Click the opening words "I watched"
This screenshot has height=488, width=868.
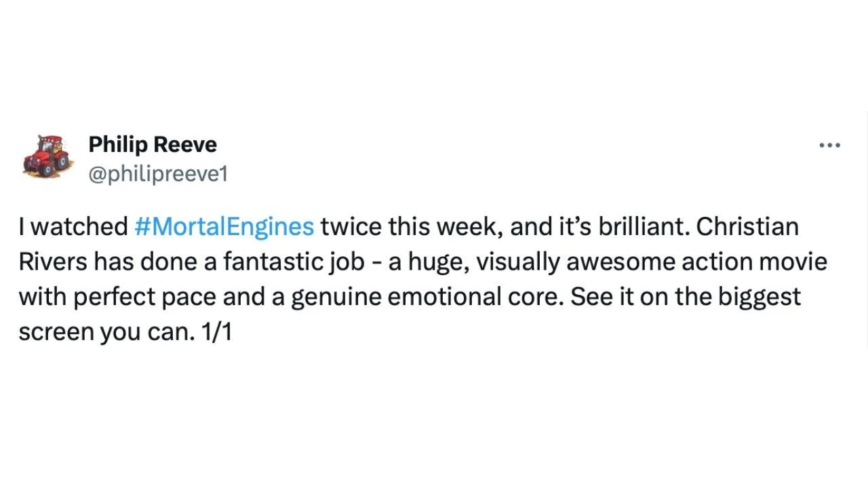(73, 226)
